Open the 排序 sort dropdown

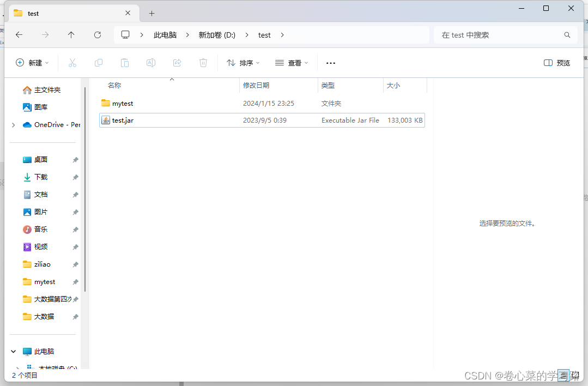coord(243,63)
